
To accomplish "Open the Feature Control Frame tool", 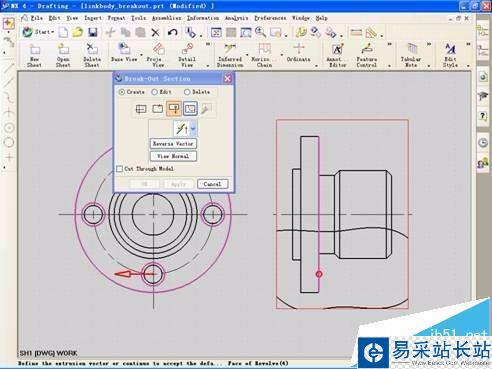I will coord(366,55).
